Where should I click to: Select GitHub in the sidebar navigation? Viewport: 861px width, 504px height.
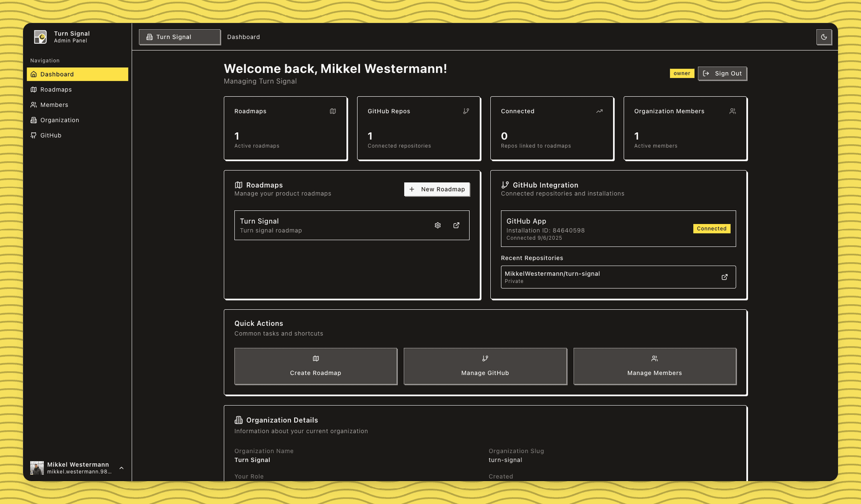(x=51, y=135)
